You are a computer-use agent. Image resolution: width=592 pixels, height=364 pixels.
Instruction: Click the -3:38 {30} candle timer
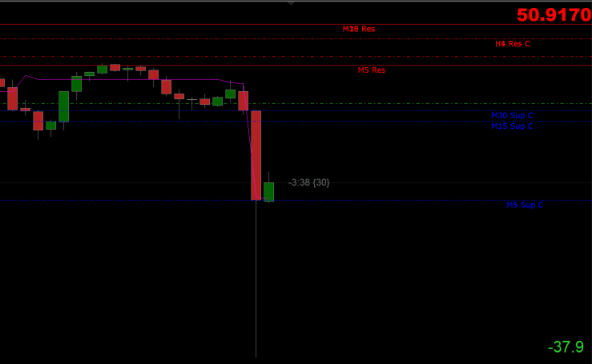pyautogui.click(x=309, y=182)
